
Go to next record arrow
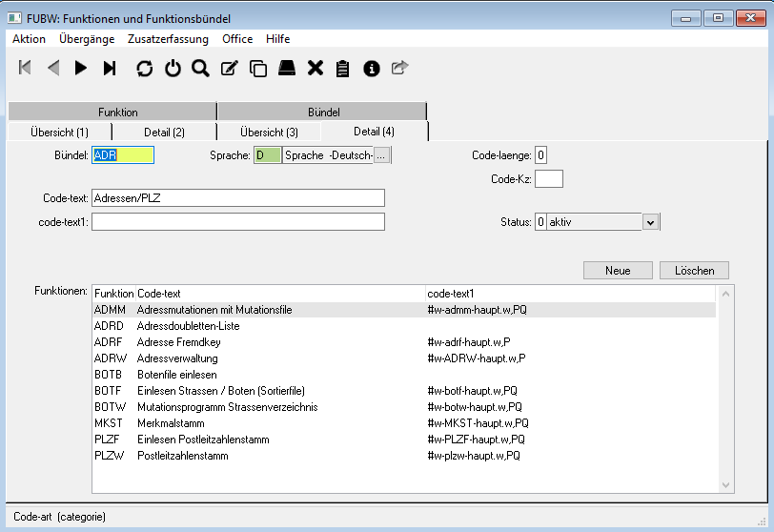[x=81, y=68]
